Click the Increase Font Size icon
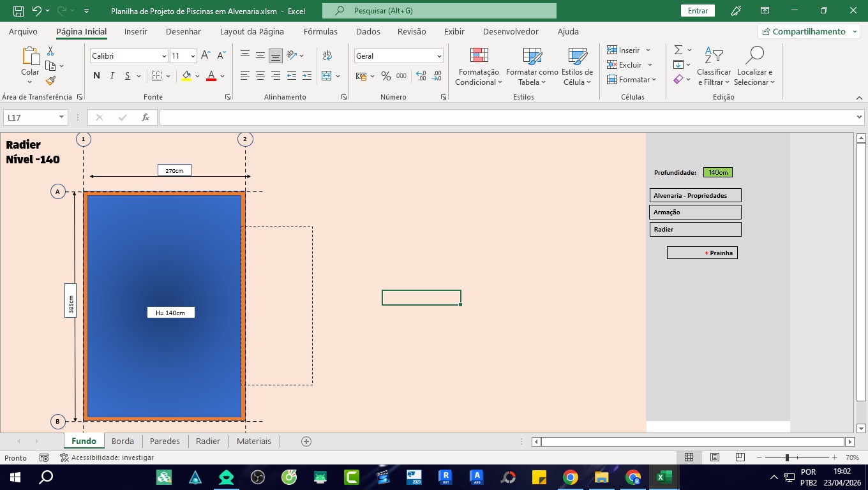Screen dimensions: 868x490 pyautogui.click(x=206, y=56)
